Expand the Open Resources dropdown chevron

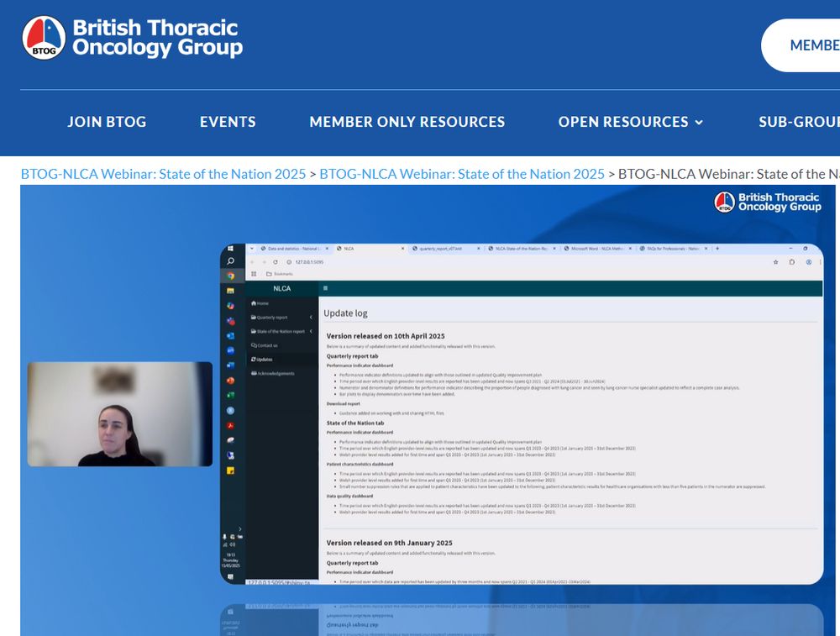coord(699,122)
